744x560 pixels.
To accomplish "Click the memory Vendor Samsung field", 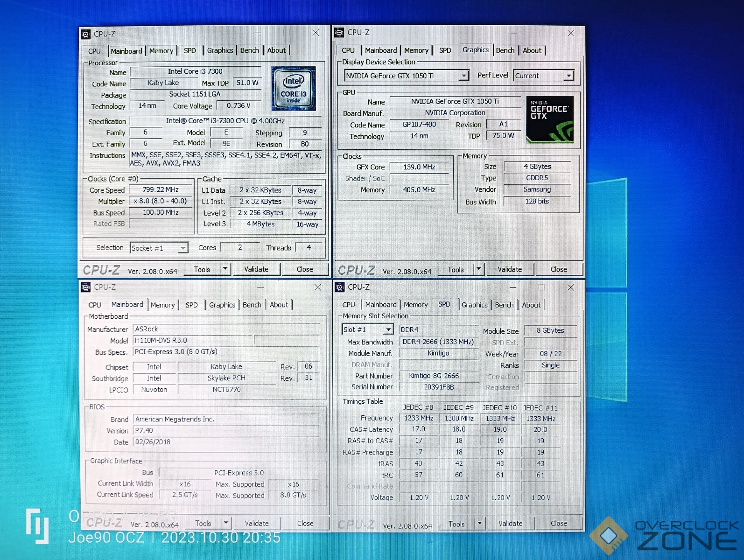I will [x=537, y=189].
